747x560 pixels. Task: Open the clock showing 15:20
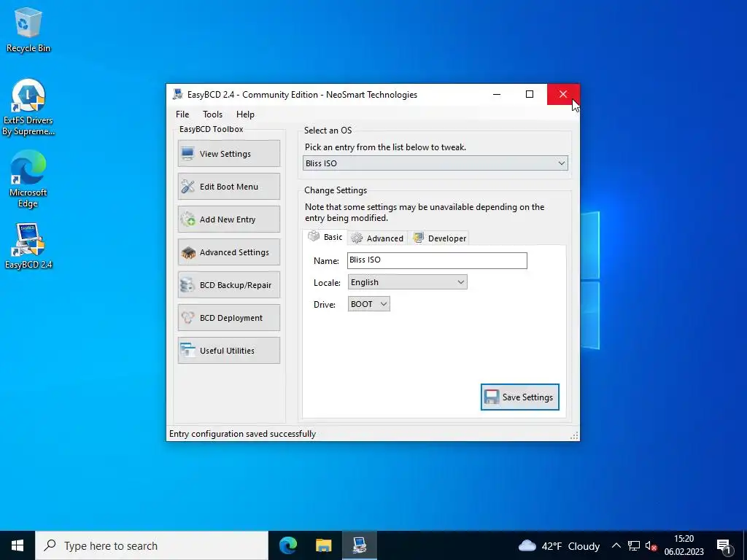point(684,545)
